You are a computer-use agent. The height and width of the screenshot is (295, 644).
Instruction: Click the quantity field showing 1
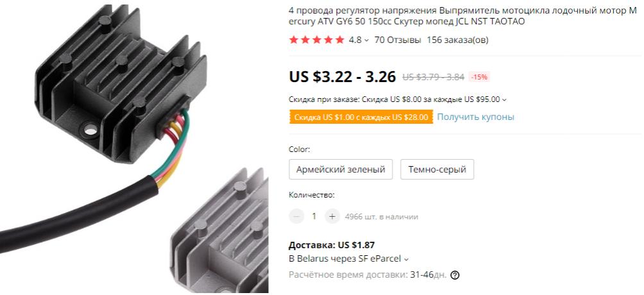(314, 216)
